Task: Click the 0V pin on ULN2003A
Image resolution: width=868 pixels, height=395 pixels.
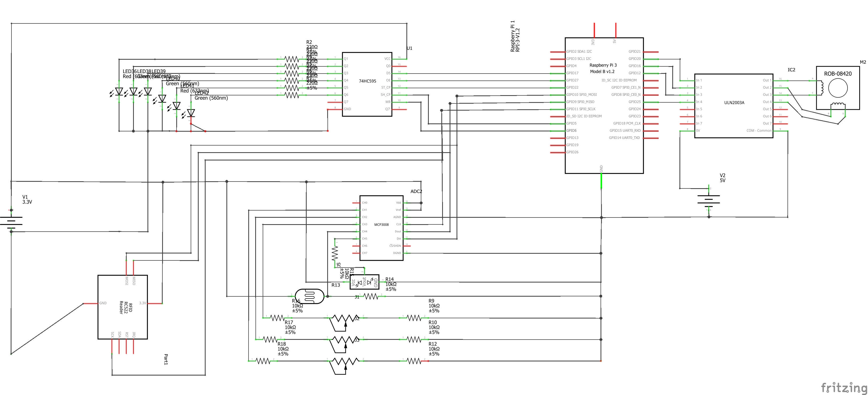Action: (698, 131)
